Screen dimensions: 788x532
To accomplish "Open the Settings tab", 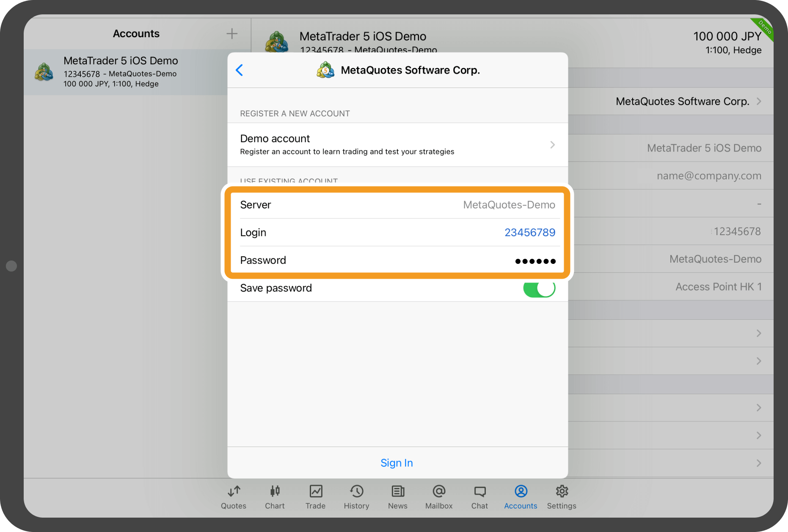I will [562, 497].
